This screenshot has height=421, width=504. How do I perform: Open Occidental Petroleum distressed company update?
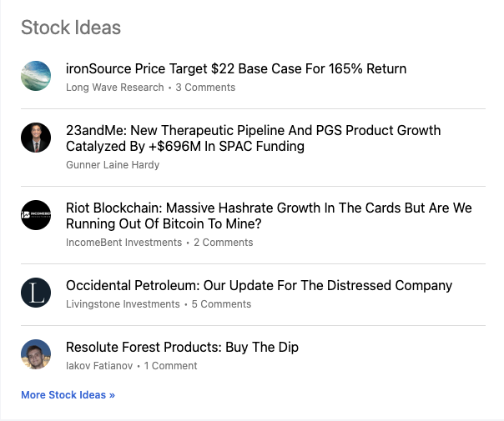tap(259, 285)
